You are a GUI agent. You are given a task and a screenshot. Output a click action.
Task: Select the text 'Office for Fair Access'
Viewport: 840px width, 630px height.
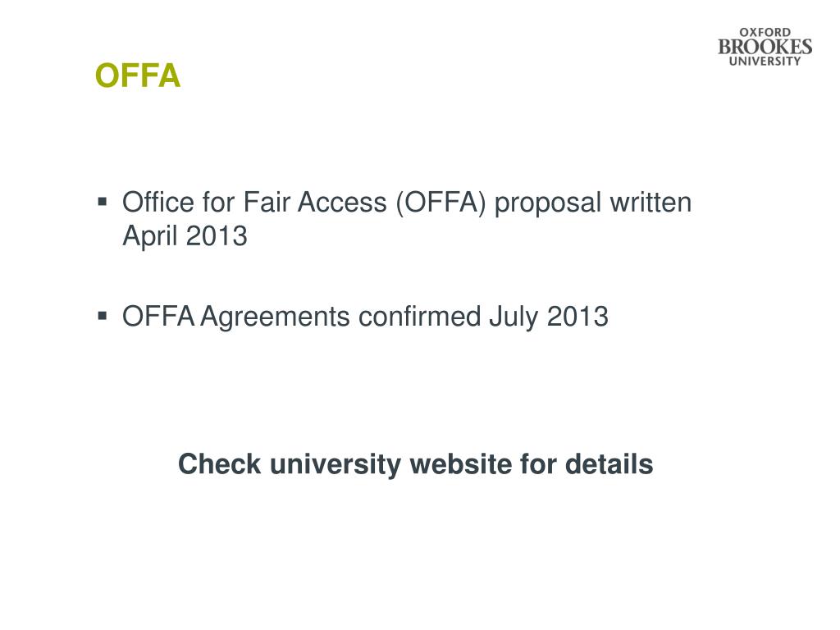(254, 203)
